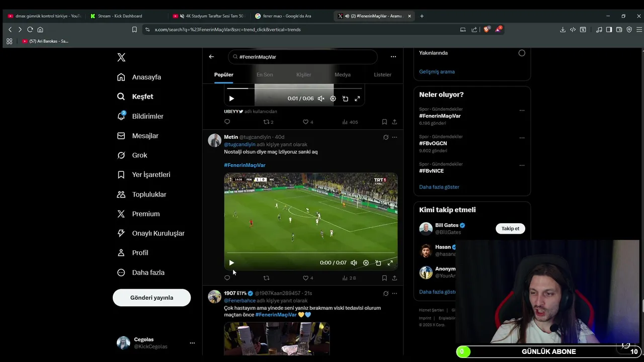
Task: Open options for #FBvNICE trend
Action: 522,165
